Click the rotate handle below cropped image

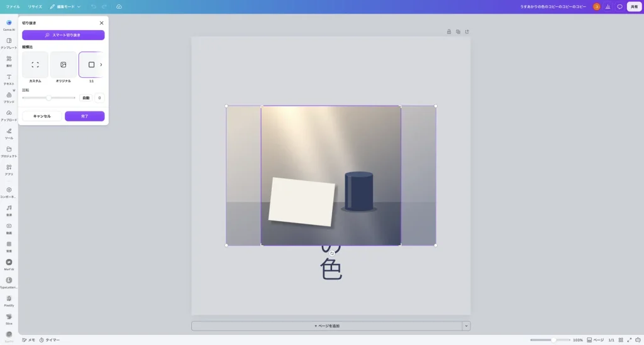[332, 253]
